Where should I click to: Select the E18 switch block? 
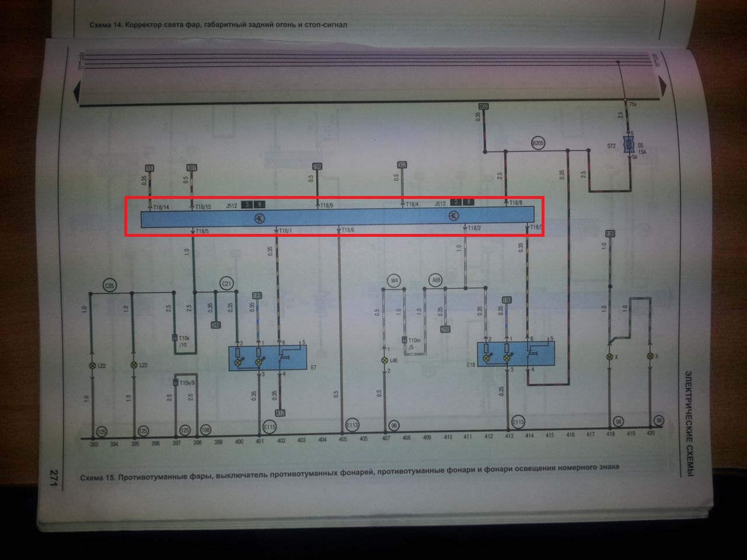516,354
